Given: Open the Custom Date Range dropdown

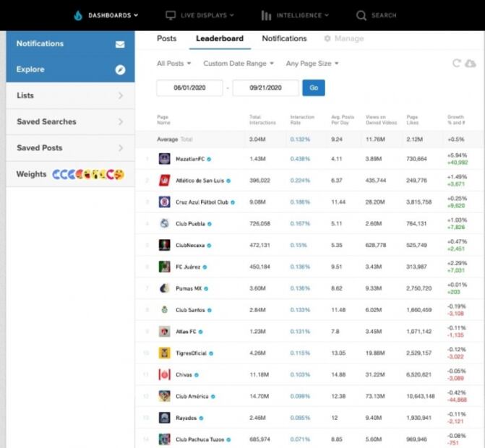Looking at the screenshot, I should coord(239,64).
